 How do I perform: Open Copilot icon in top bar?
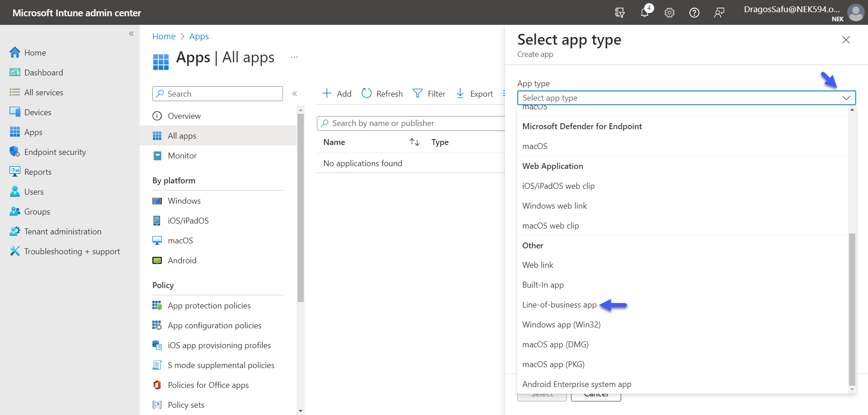[x=620, y=13]
